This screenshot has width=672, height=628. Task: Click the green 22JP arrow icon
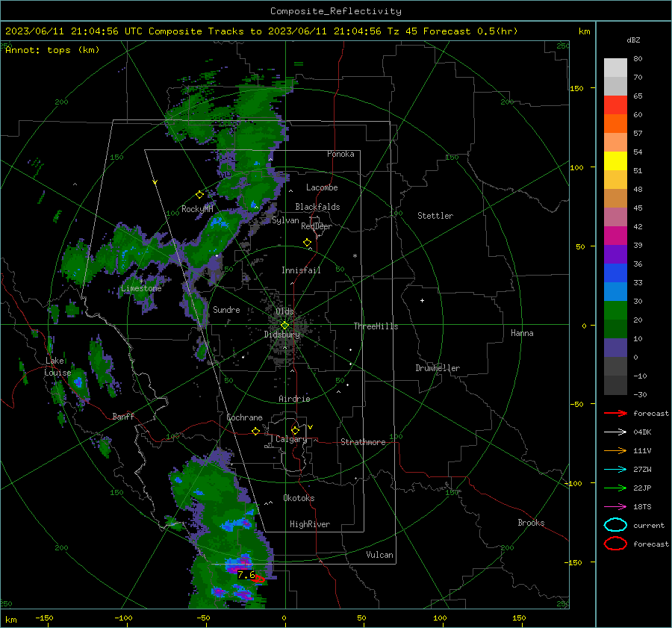[x=615, y=488]
